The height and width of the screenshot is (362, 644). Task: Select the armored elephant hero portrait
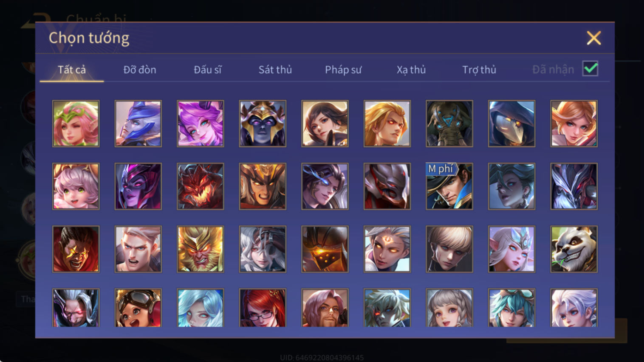click(x=449, y=123)
